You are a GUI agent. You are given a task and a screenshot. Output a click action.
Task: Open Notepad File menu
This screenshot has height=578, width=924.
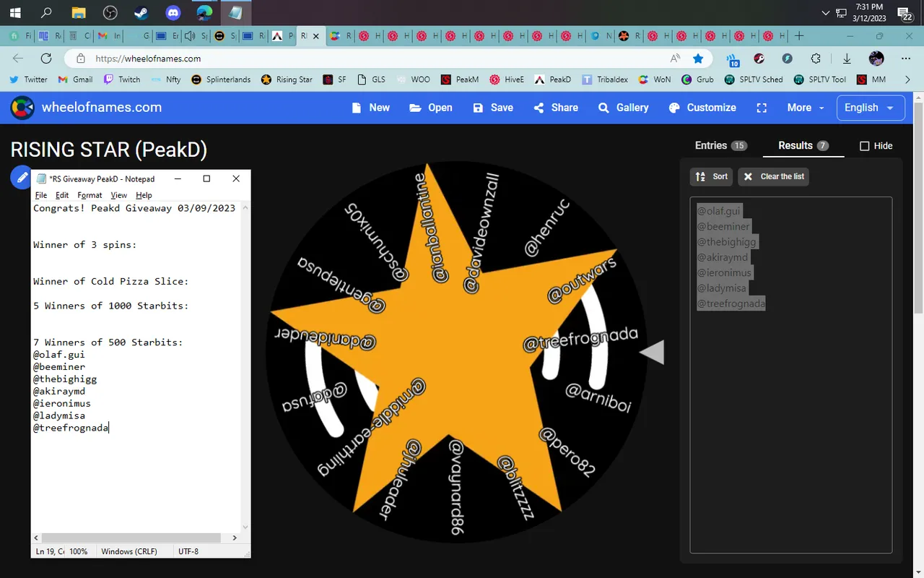click(x=41, y=195)
